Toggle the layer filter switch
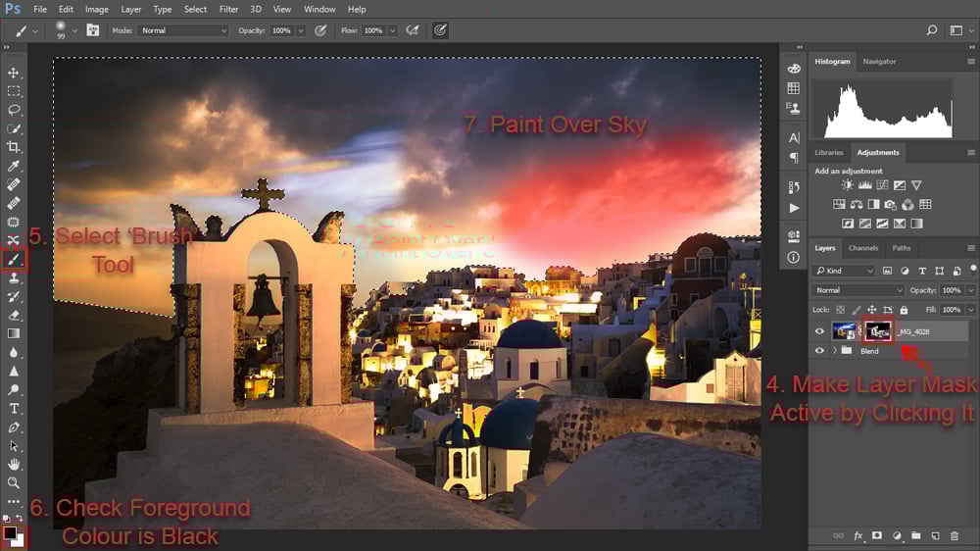 point(973,269)
